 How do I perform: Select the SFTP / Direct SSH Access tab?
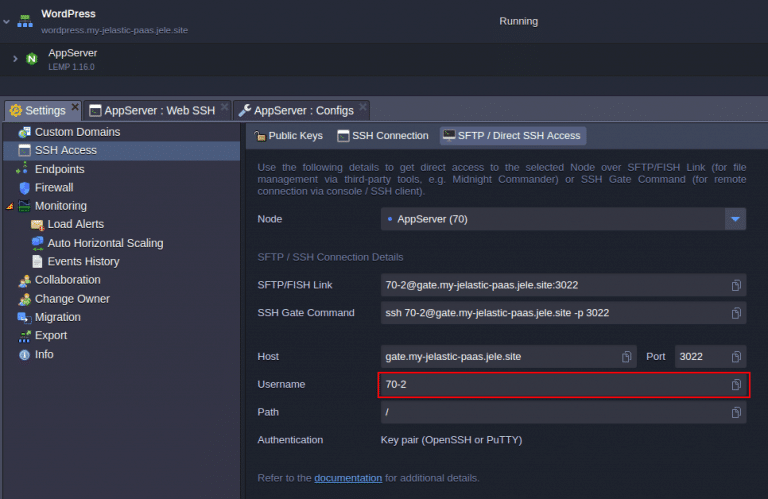[x=512, y=136]
